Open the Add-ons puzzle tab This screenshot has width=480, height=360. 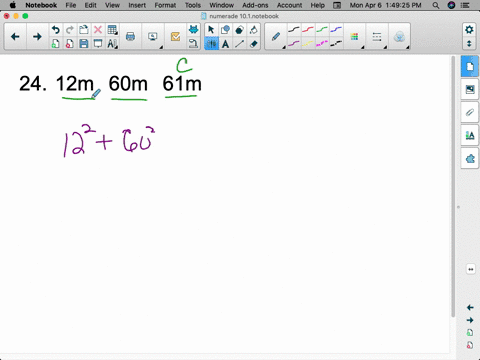pos(470,159)
